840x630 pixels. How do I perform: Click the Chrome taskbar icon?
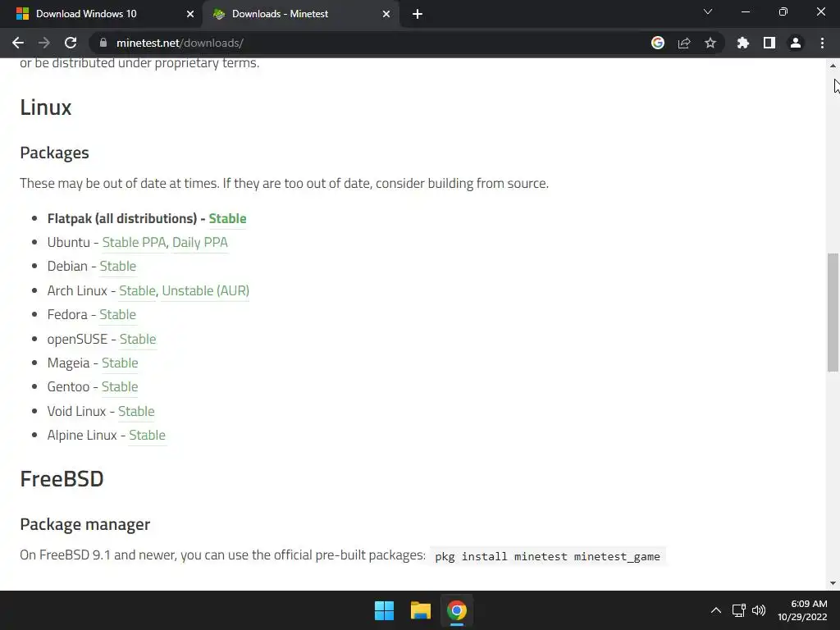(457, 610)
